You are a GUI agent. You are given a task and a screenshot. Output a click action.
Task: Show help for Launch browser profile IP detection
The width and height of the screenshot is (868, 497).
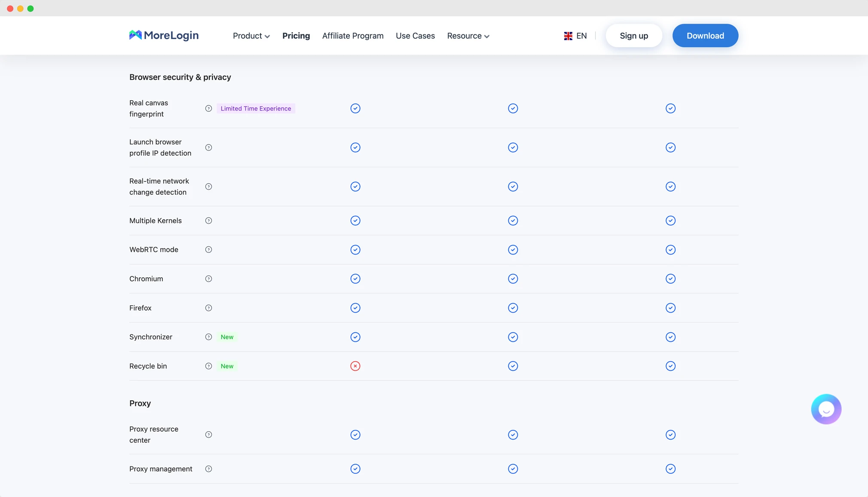pos(208,147)
